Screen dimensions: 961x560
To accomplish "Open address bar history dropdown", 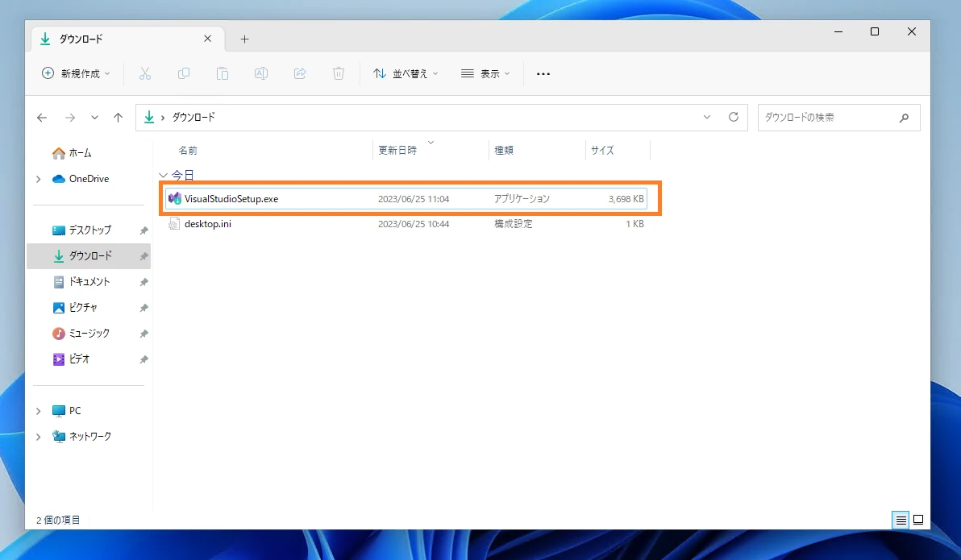I will (x=707, y=117).
